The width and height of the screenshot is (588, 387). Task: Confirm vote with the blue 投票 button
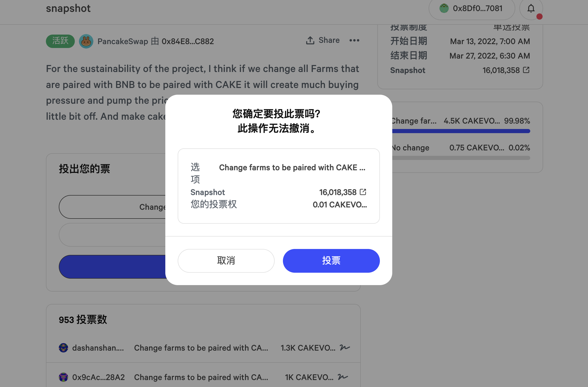[x=331, y=261]
